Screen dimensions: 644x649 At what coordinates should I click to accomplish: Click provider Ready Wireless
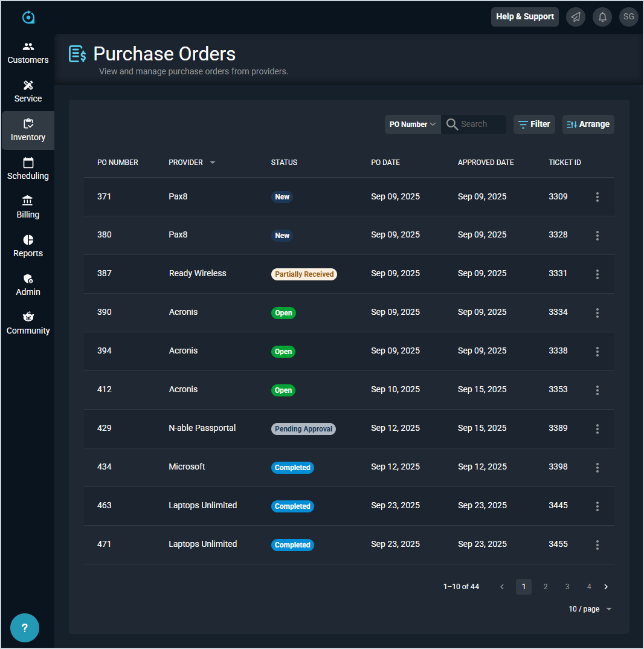coord(198,273)
